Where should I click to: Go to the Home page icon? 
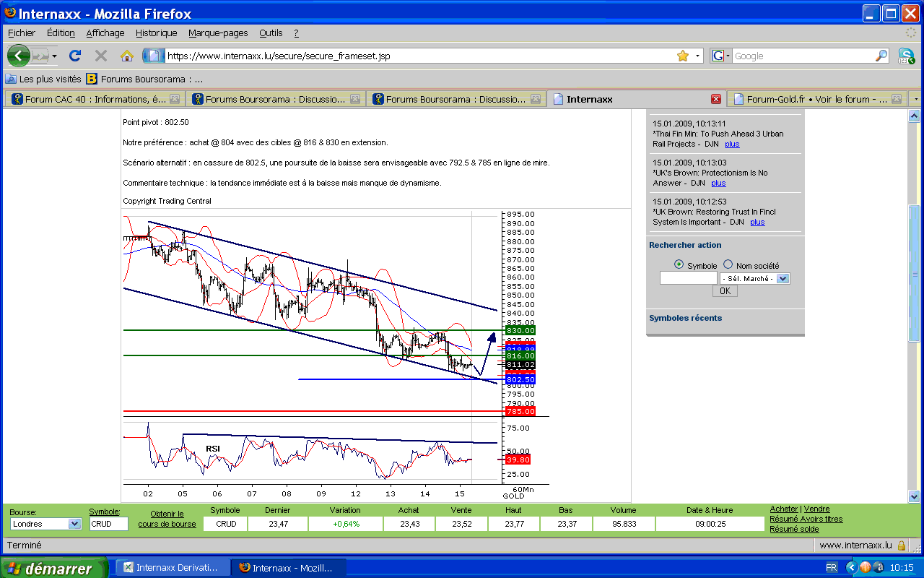coord(127,56)
